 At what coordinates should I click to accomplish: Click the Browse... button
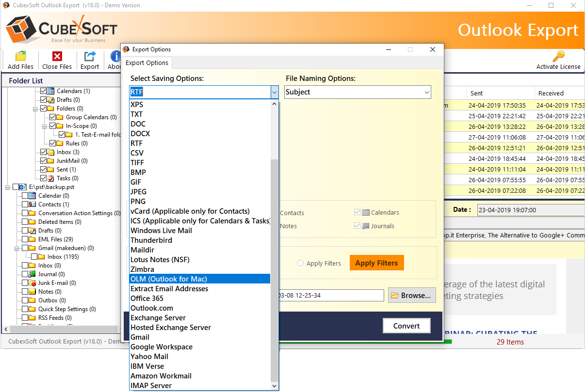[x=412, y=295]
